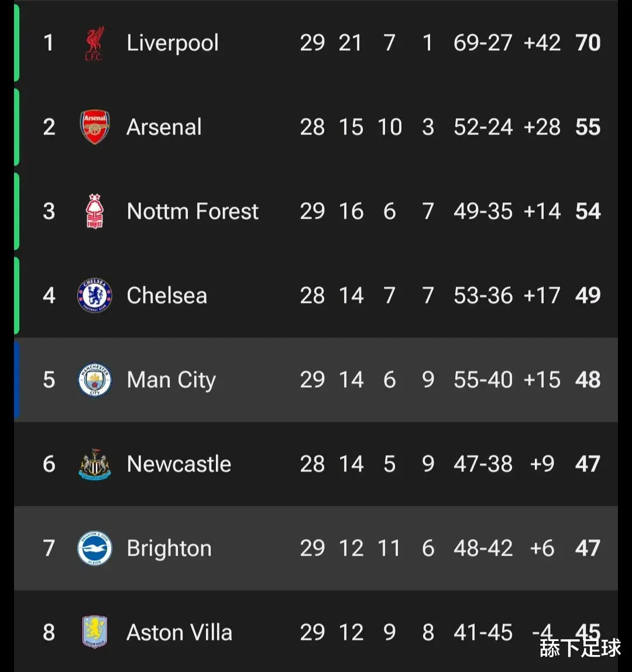
Task: Click Newcastle's 47 points total
Action: [588, 464]
